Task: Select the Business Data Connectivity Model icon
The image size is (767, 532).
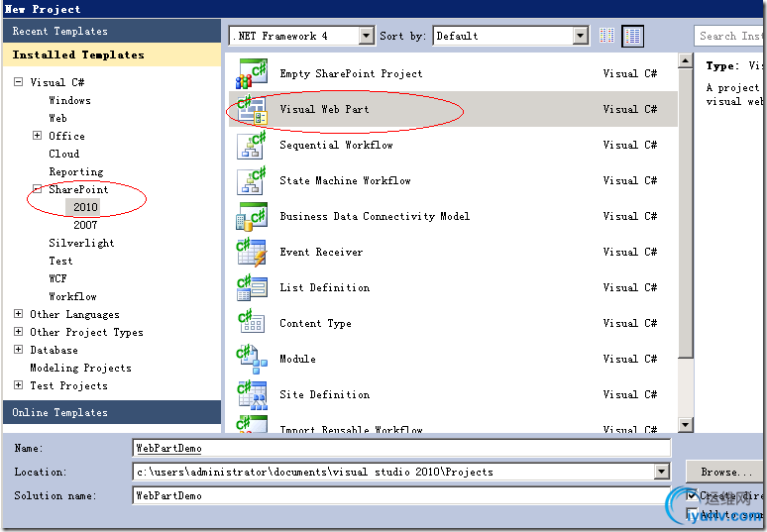Action: tap(252, 217)
